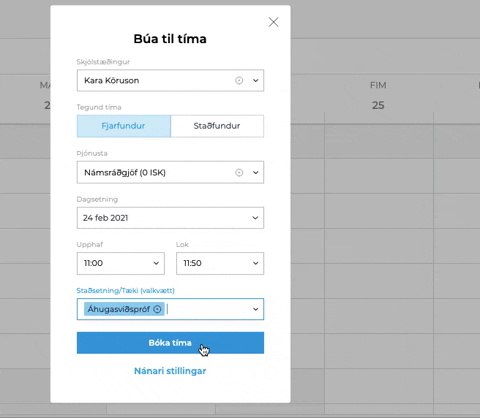Clear the Námsráðgjöf service selection
This screenshot has height=418, width=480.
(x=239, y=172)
